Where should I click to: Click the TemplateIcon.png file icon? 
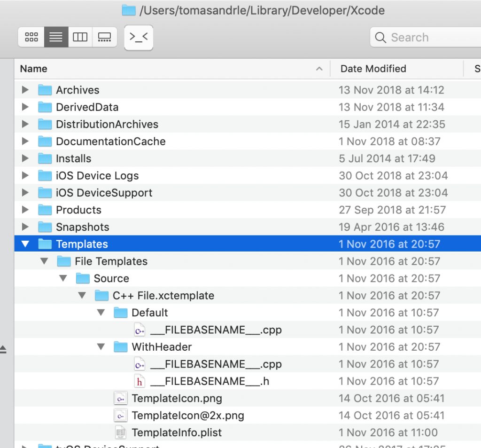pos(121,399)
